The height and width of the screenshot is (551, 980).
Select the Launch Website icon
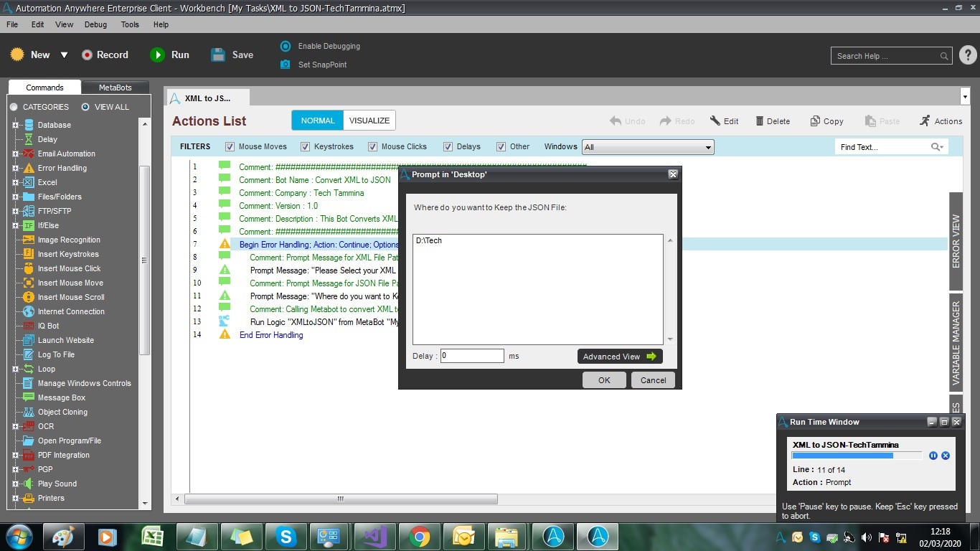pos(29,340)
